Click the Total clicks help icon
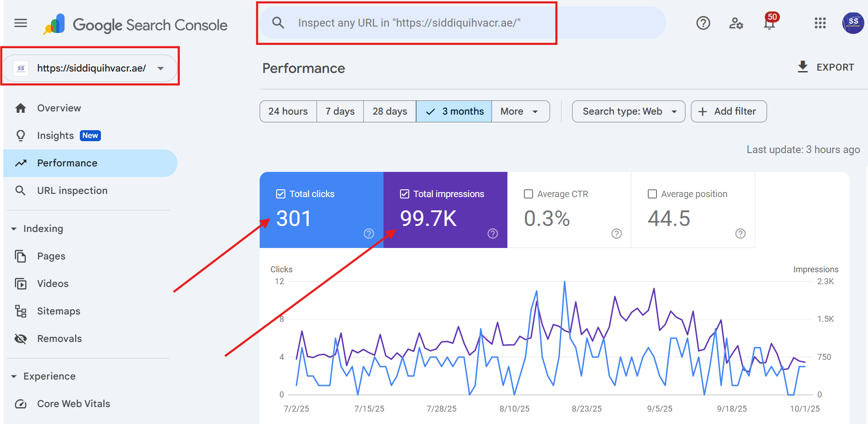Viewport: 868px width, 424px height. pyautogui.click(x=369, y=234)
